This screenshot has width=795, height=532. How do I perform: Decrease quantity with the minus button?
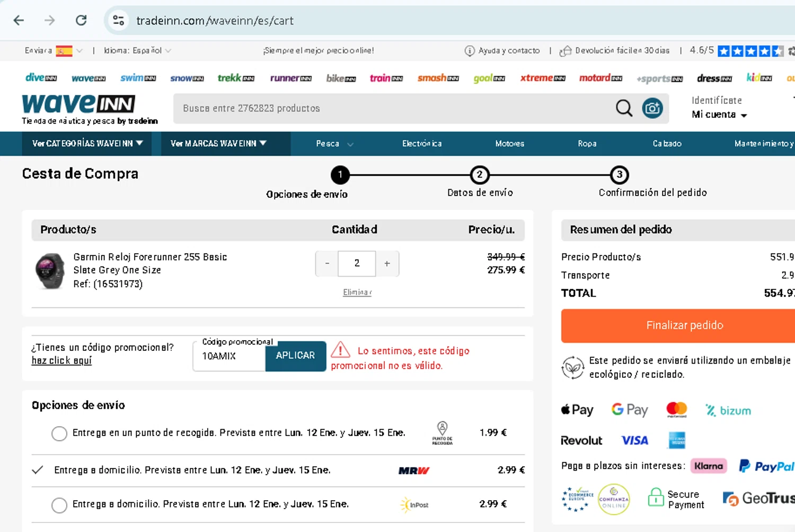pos(327,263)
